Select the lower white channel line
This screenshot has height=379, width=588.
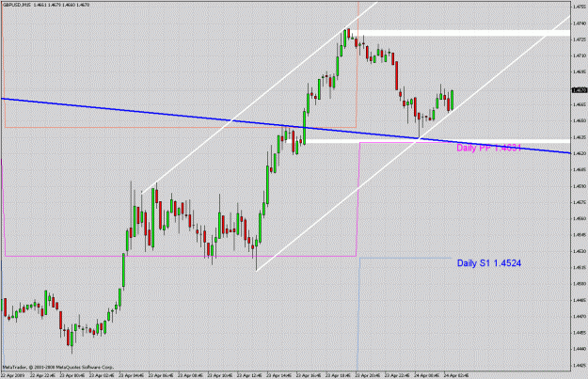(x=412, y=144)
